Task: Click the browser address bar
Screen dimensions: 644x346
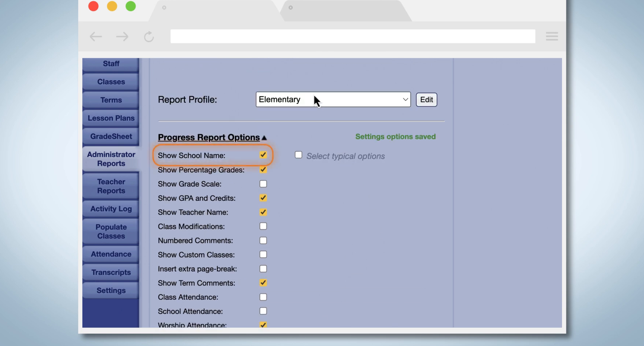Action: tap(353, 36)
